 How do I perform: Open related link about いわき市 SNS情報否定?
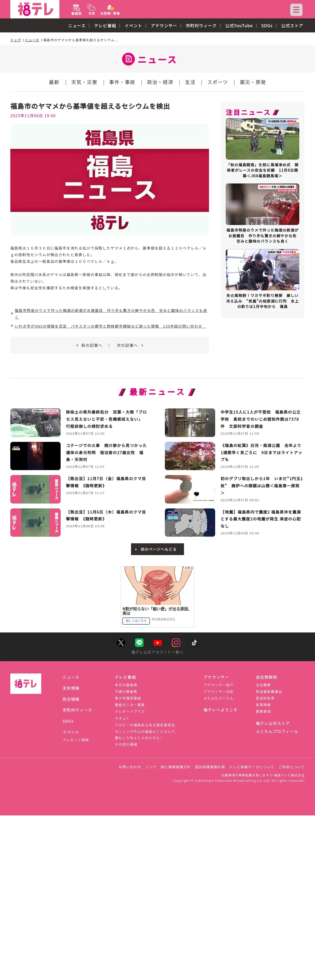(x=110, y=326)
